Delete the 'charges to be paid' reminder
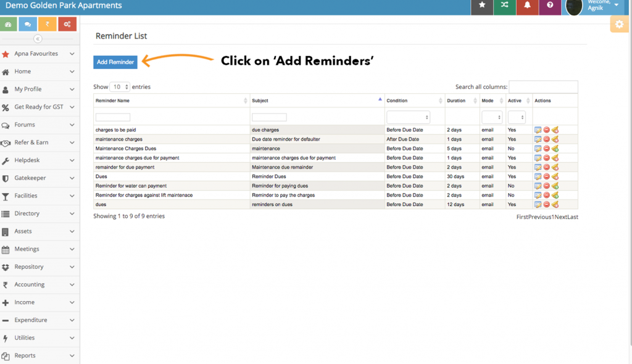This screenshot has height=364, width=632. 547,130
